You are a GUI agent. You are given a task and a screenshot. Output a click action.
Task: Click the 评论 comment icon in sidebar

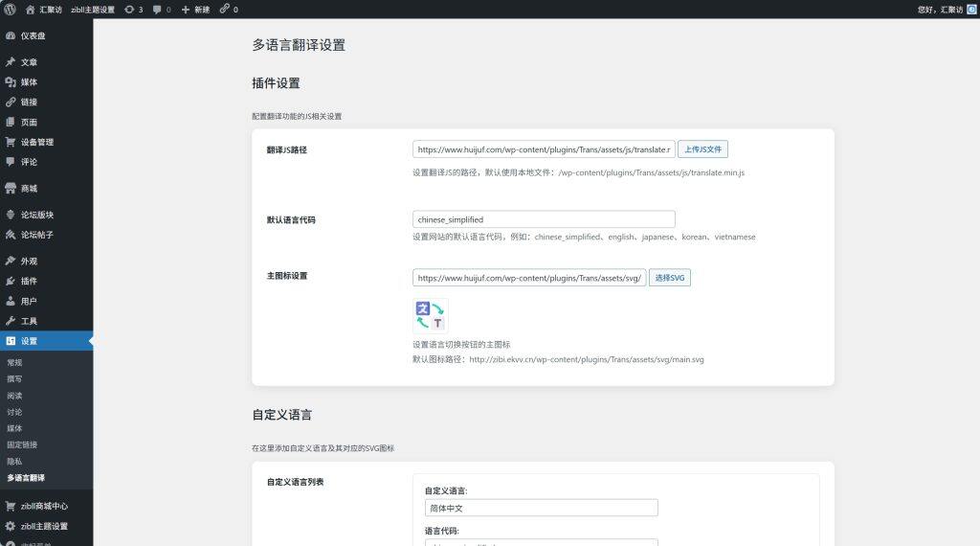coord(11,161)
